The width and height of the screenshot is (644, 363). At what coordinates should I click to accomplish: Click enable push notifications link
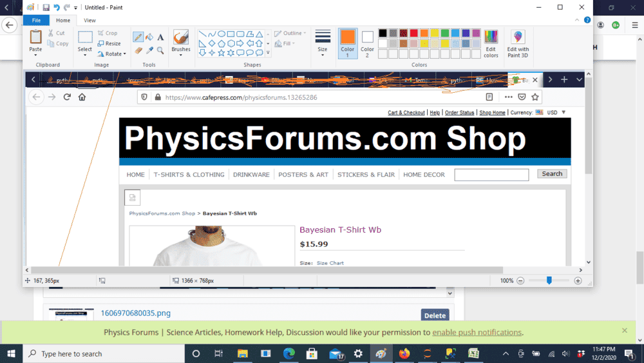click(477, 332)
